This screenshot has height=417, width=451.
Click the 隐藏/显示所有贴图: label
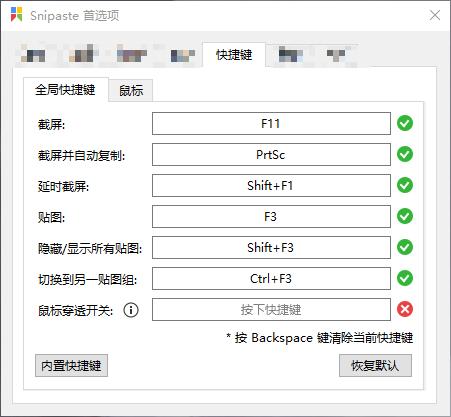click(x=90, y=249)
